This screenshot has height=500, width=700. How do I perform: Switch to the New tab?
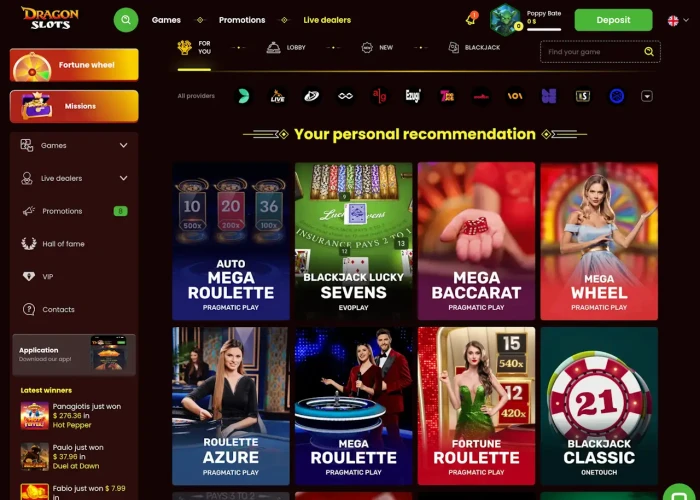click(377, 47)
